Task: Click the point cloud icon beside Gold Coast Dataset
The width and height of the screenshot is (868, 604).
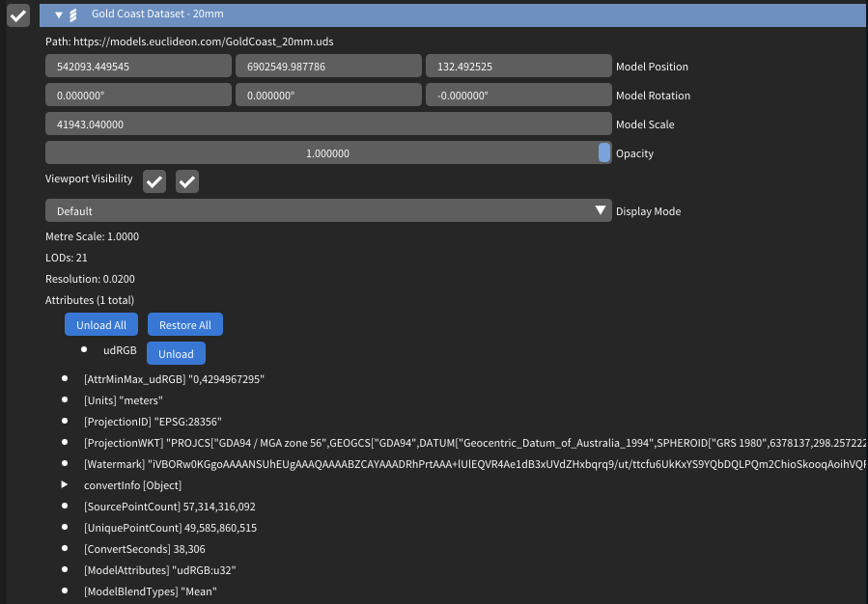Action: click(x=73, y=14)
